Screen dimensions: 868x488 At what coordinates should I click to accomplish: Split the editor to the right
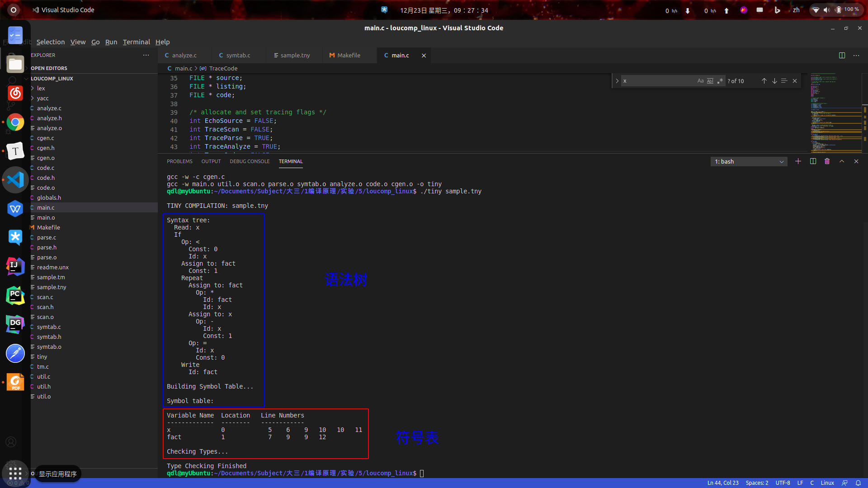[842, 55]
